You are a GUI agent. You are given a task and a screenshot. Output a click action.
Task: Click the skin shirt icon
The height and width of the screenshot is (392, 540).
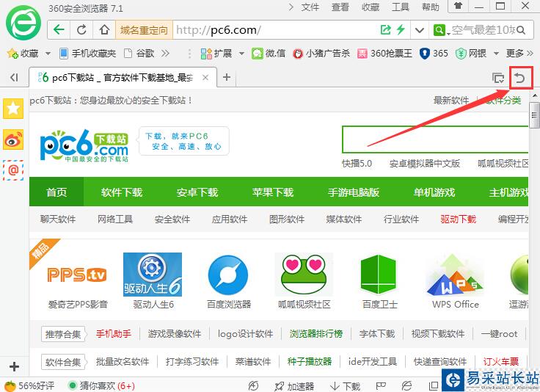[458, 6]
